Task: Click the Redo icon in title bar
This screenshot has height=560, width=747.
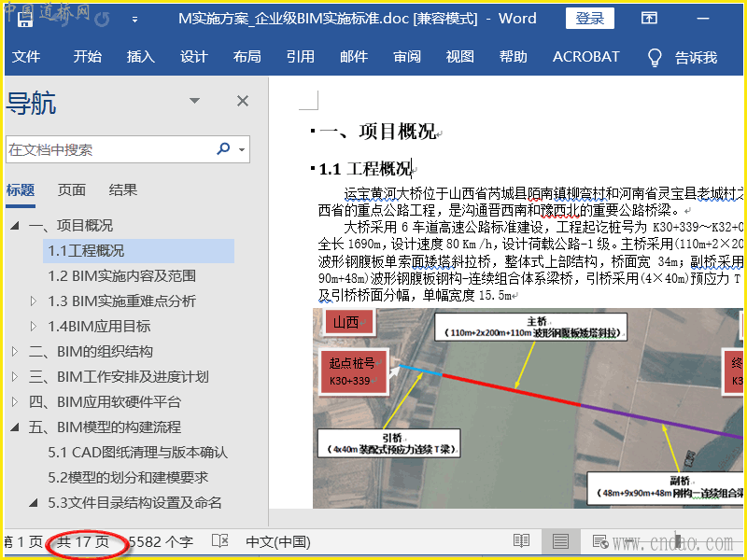Action: [102, 19]
